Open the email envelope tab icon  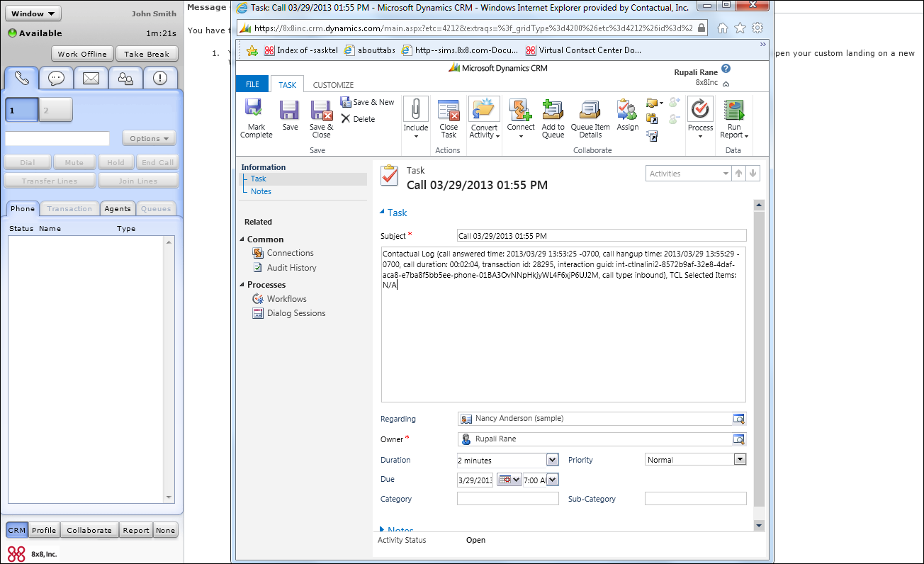click(x=91, y=78)
